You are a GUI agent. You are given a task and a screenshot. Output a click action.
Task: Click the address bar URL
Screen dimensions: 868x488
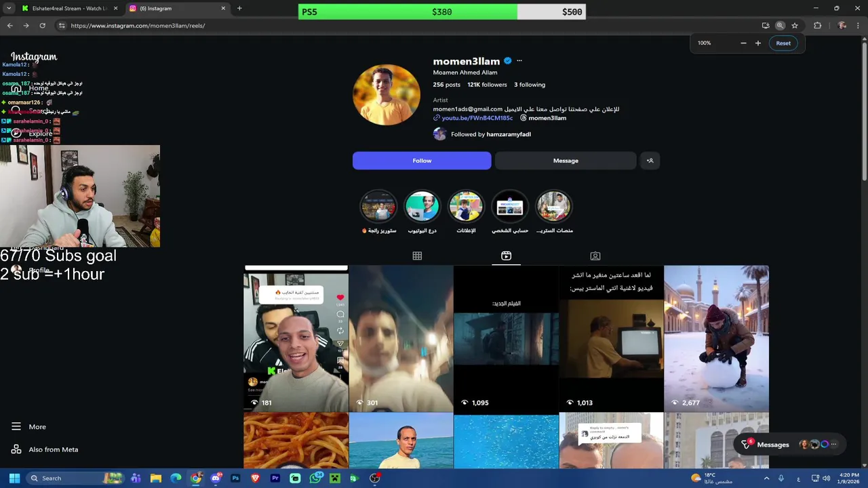(138, 26)
